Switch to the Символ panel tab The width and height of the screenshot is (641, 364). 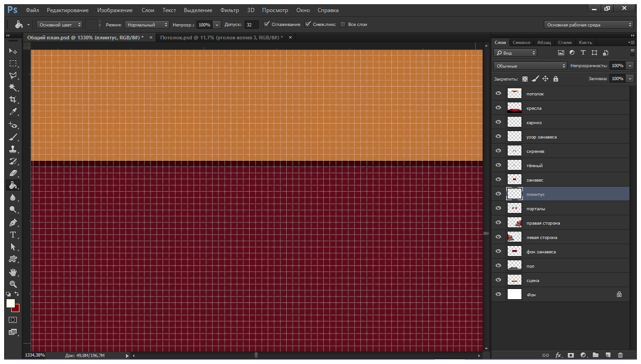click(x=522, y=42)
